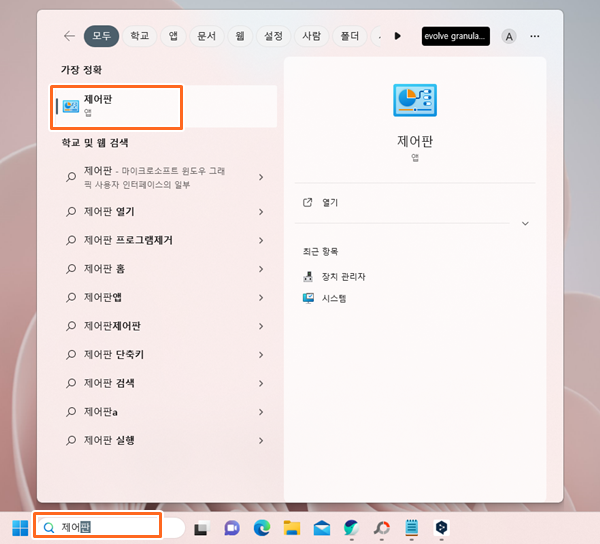Expand the 제어판 검색 suggestion arrow
The image size is (600, 544).
coord(261,383)
